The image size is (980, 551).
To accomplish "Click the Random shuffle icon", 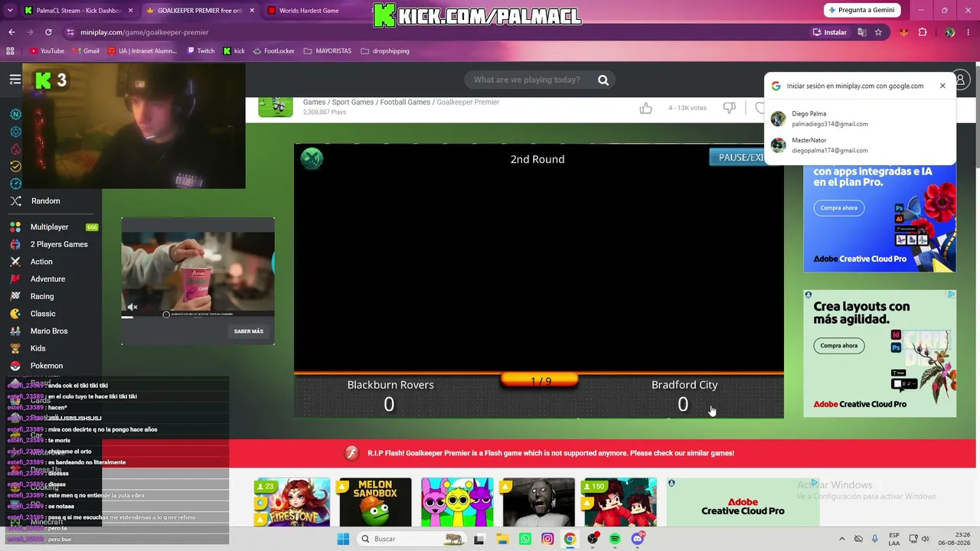I will (x=15, y=201).
